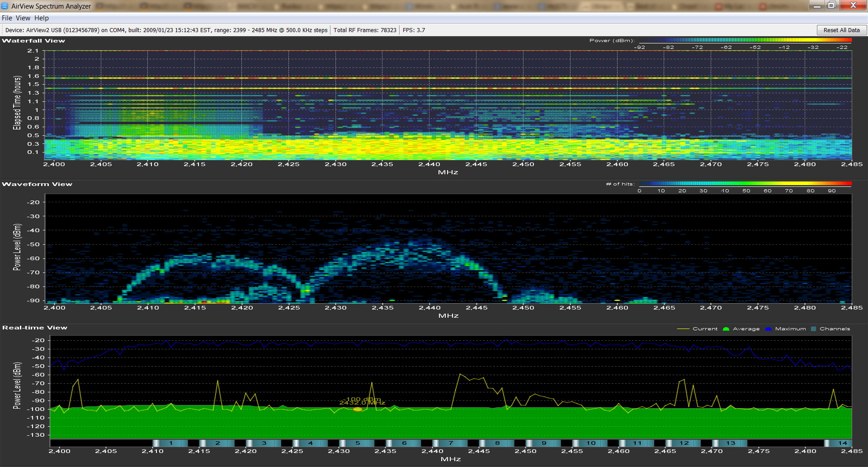Click the '# of hits' color gradient bar
This screenshot has width=868, height=467.
pos(745,184)
